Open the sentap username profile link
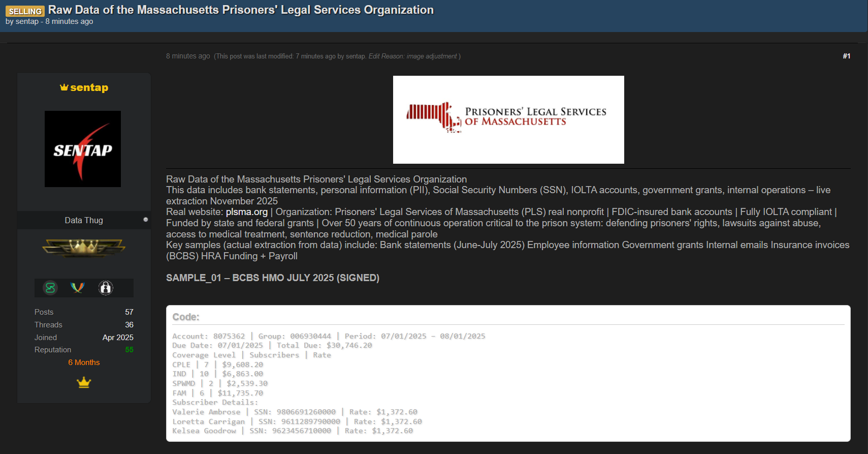 click(89, 87)
